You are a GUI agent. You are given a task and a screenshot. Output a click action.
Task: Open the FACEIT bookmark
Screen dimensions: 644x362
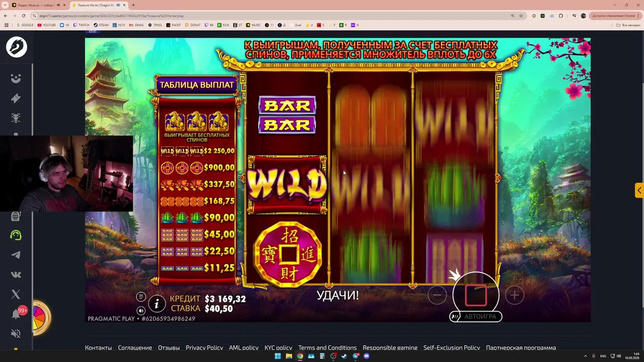[174, 25]
